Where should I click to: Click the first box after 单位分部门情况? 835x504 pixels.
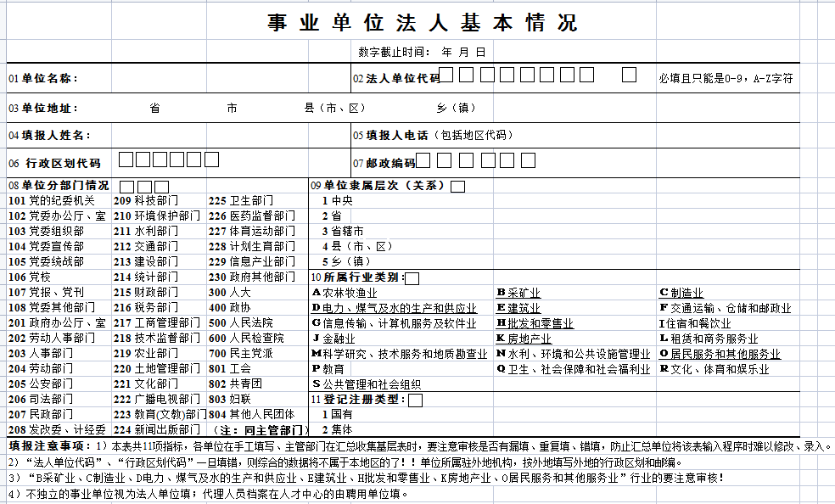tap(126, 186)
